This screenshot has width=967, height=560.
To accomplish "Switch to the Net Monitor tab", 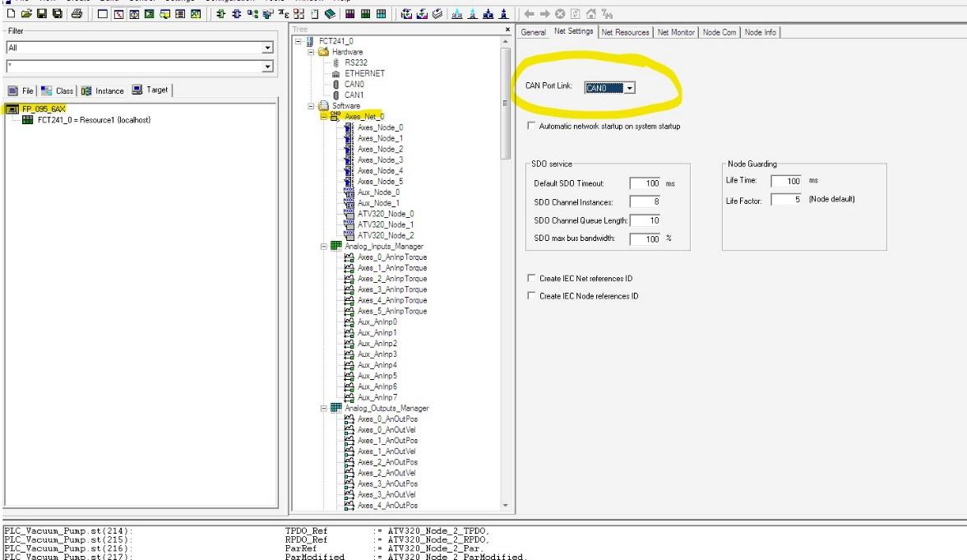I will (676, 32).
